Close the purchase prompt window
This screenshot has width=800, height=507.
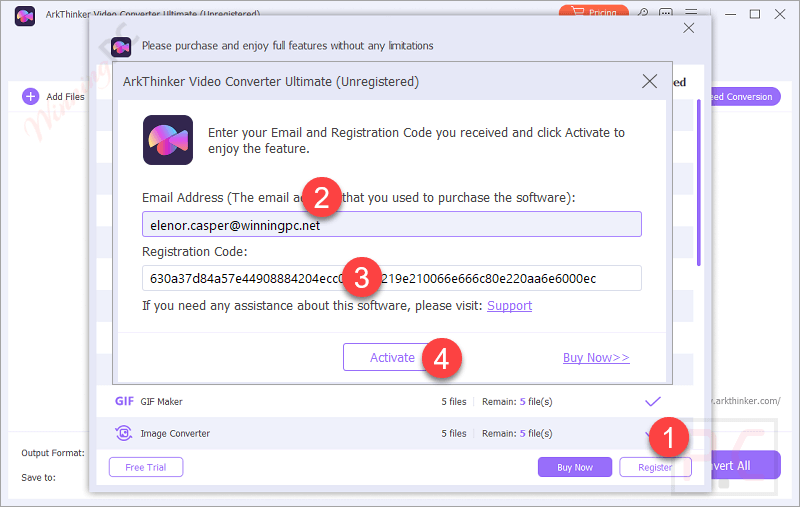click(x=688, y=28)
